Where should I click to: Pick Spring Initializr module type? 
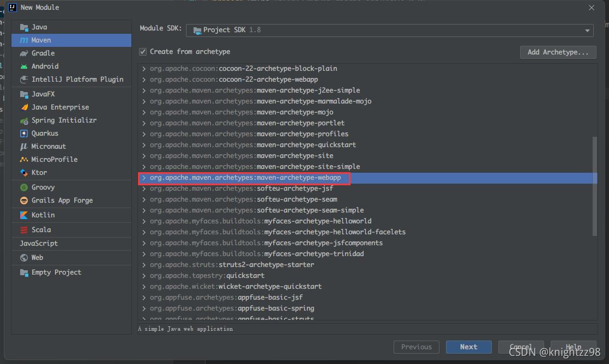click(x=71, y=120)
